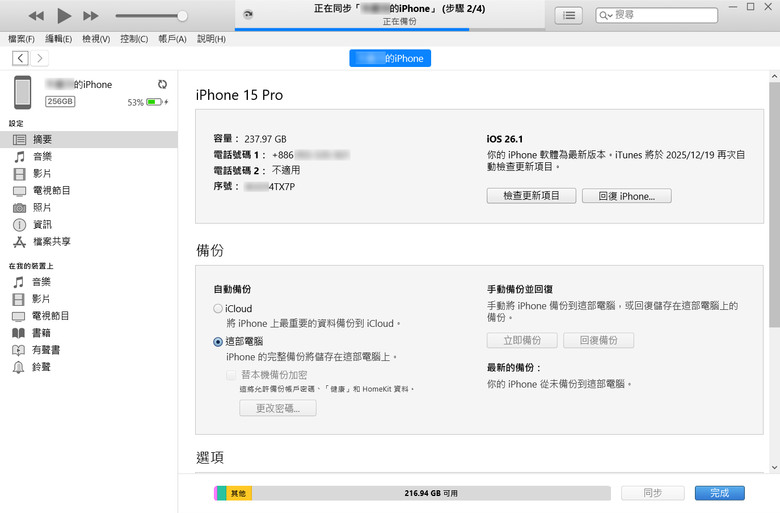780x513 pixels.
Task: Select 電視節目 under 設定 in sidebar
Action: click(x=89, y=191)
